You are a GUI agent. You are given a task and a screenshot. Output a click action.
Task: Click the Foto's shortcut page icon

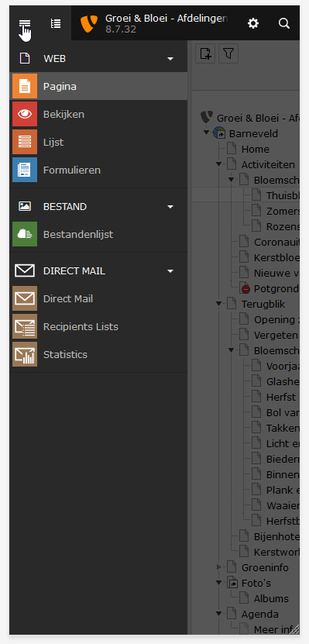(232, 583)
